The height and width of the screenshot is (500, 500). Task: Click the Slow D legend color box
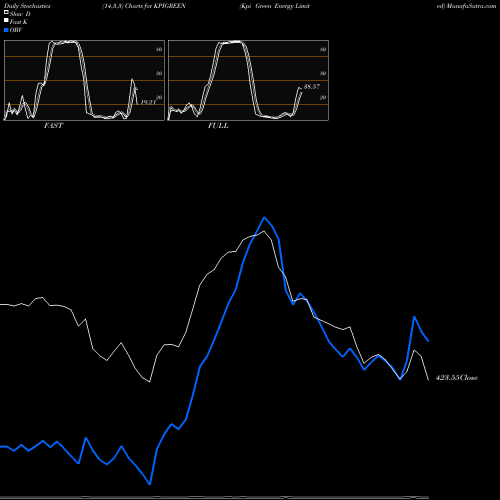tap(6, 13)
